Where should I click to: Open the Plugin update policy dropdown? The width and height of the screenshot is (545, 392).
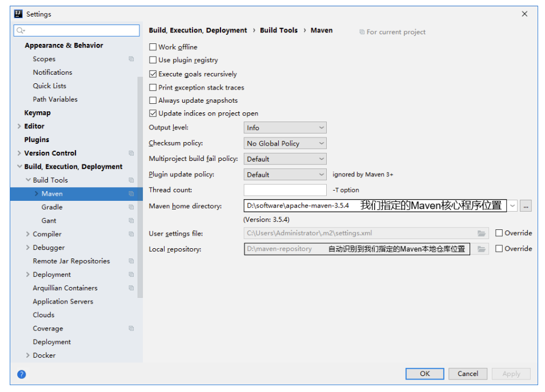[x=285, y=175]
